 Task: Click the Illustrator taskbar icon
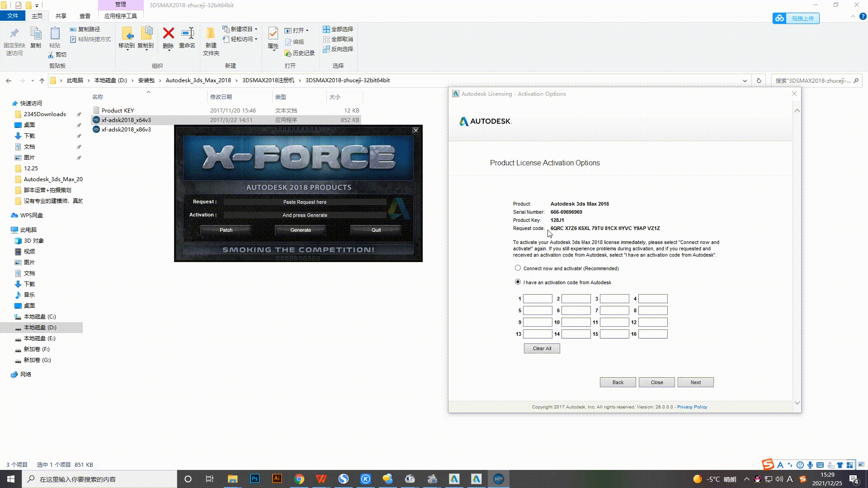tap(277, 479)
